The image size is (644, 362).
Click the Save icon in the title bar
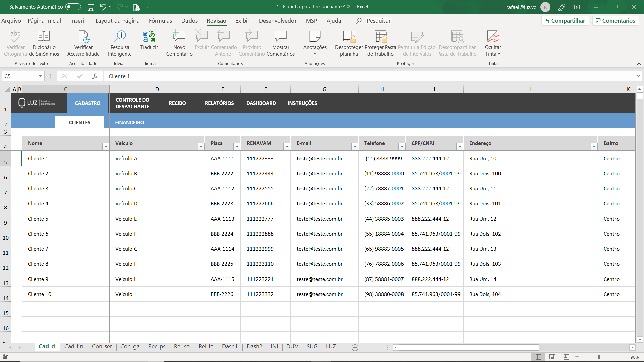tap(91, 7)
